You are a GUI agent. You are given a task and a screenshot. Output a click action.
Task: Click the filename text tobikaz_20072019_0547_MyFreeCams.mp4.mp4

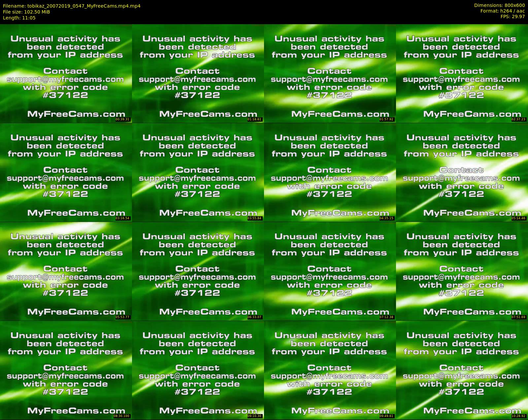(x=84, y=6)
